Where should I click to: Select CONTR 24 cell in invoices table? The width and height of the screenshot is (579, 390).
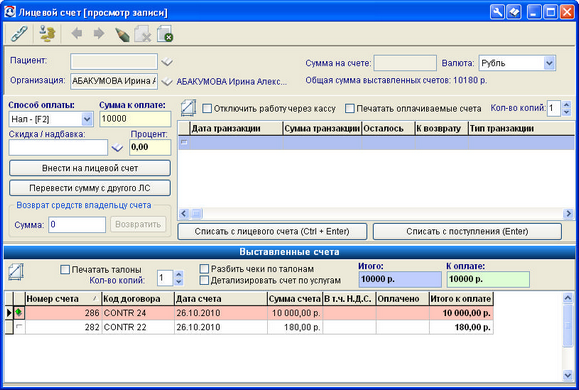coord(138,313)
